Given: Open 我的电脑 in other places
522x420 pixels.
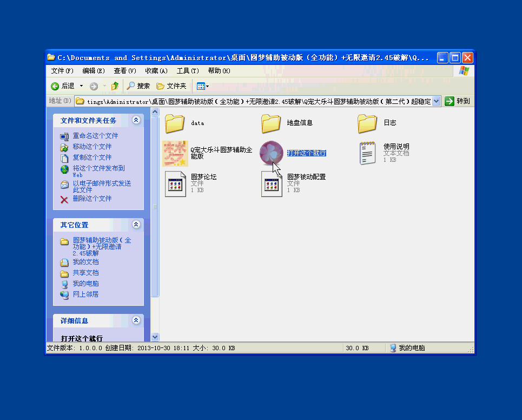Looking at the screenshot, I should coord(86,284).
